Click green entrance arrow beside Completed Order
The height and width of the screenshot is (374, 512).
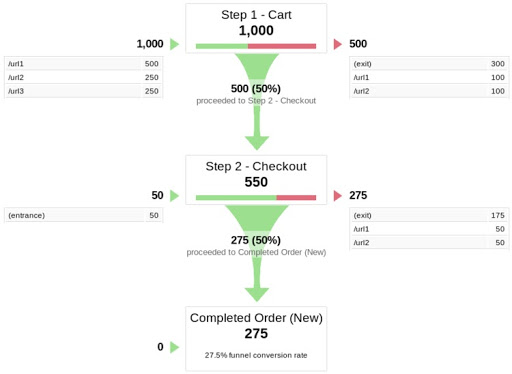tap(174, 347)
